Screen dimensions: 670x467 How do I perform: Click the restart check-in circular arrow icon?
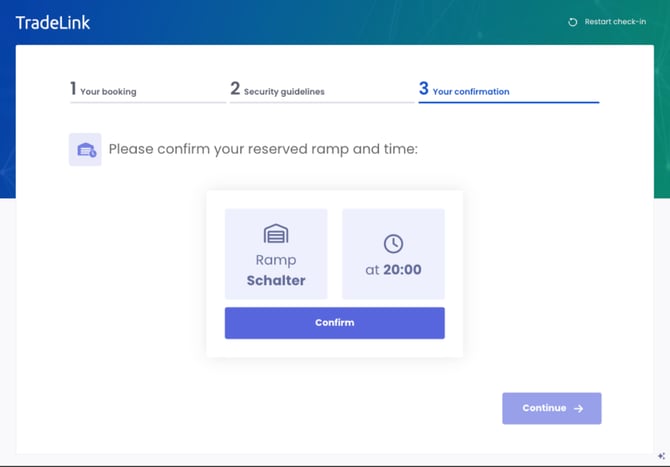click(x=573, y=22)
